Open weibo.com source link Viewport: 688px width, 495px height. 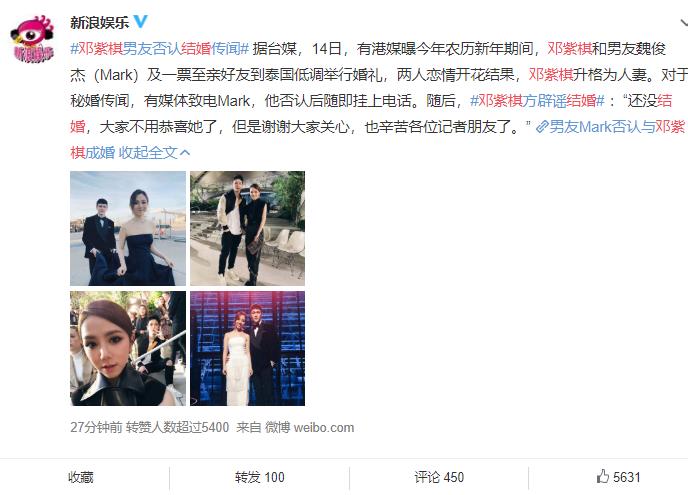tap(323, 427)
